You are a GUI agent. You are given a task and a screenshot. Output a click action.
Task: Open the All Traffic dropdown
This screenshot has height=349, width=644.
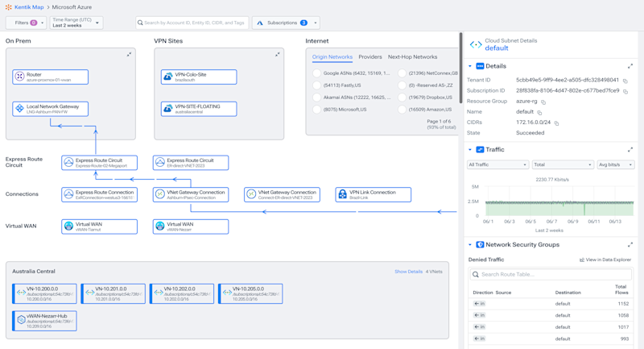[497, 165]
